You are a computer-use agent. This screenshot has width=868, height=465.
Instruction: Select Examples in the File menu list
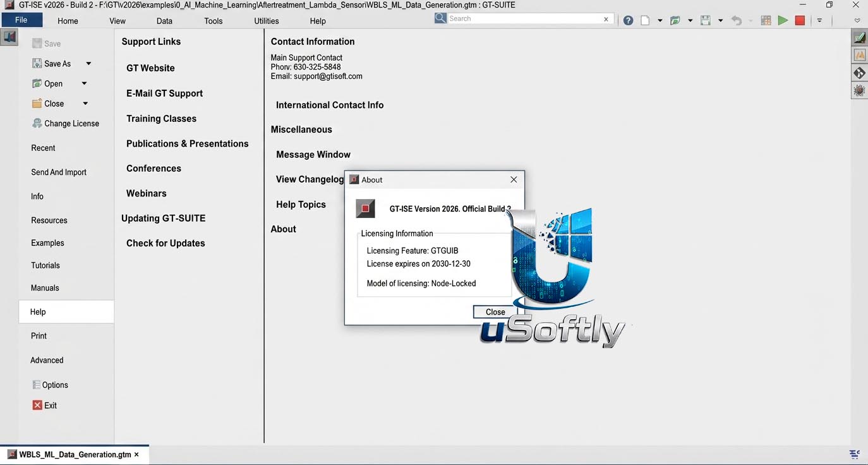tap(47, 243)
